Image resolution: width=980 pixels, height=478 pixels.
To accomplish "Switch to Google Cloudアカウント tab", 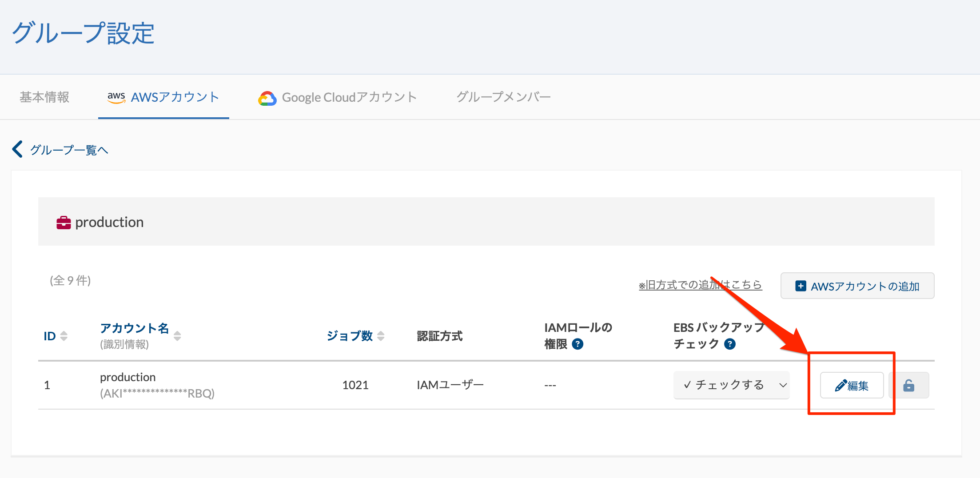I will (349, 97).
